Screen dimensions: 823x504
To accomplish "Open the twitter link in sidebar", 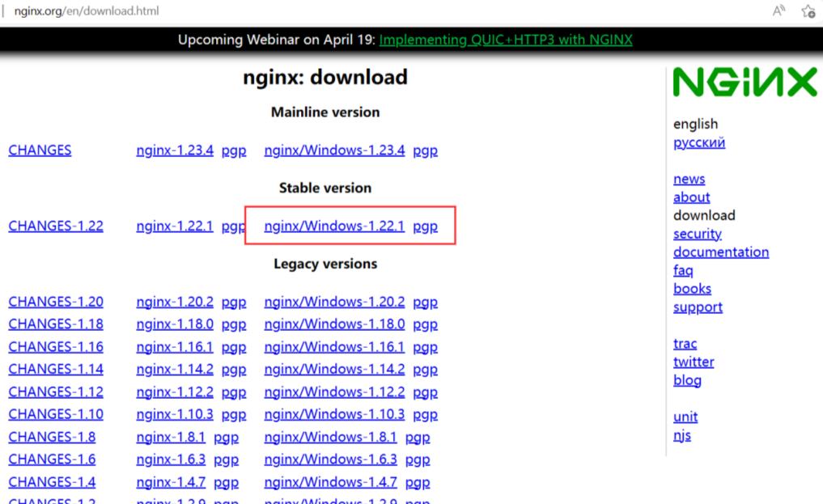I will (694, 362).
